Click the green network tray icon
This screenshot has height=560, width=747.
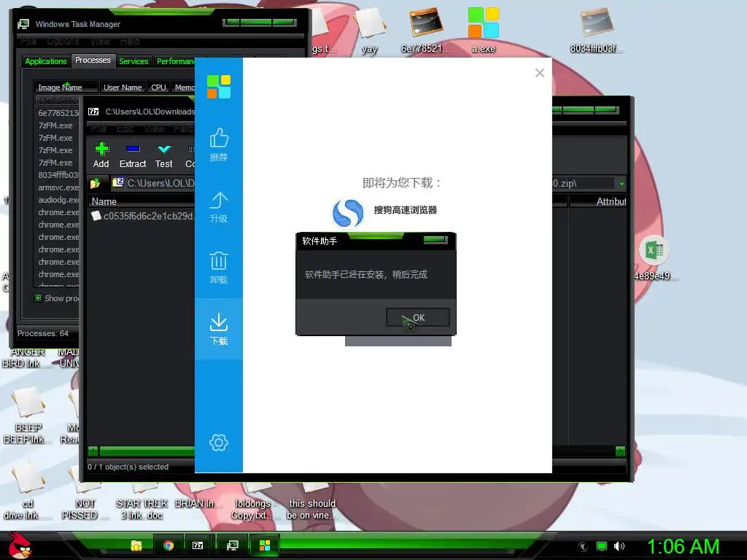coord(602,546)
